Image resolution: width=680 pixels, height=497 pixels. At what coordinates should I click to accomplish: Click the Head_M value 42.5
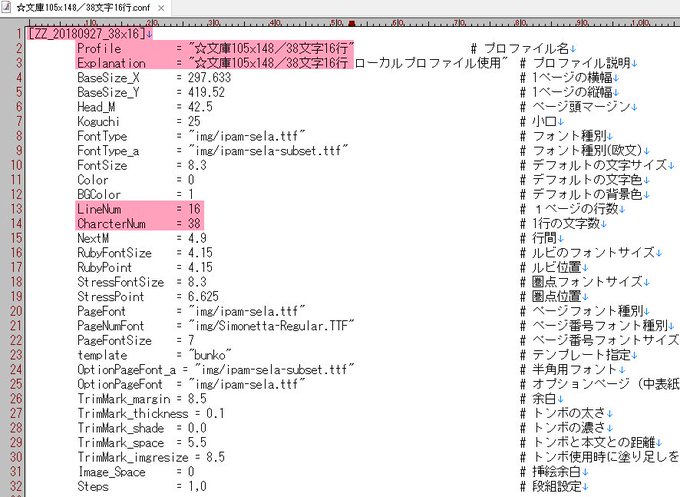[x=200, y=107]
